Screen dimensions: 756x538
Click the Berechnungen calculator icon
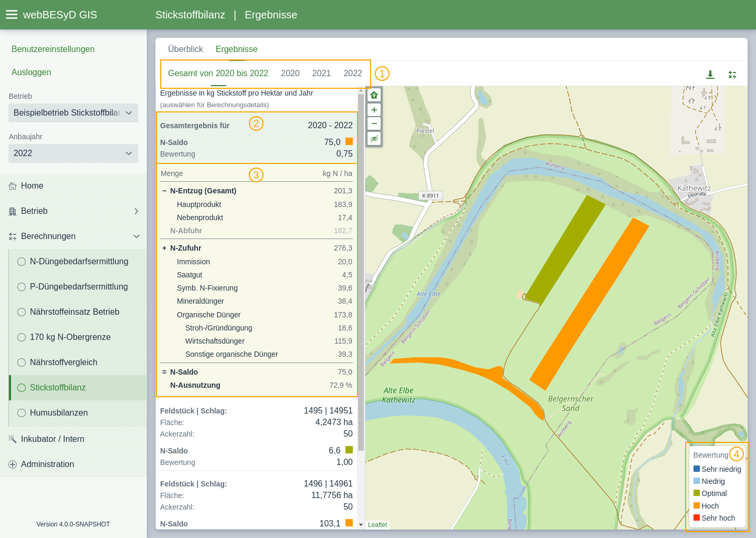[x=13, y=236]
